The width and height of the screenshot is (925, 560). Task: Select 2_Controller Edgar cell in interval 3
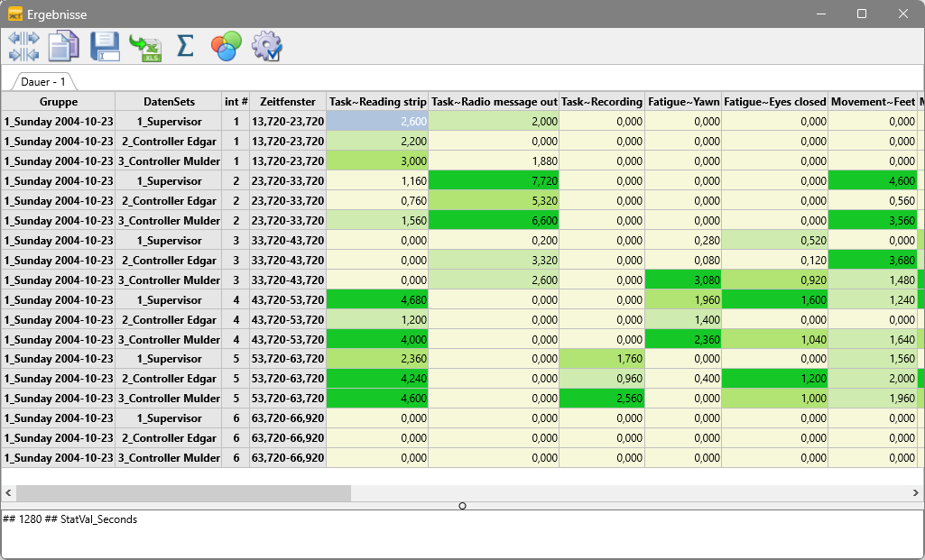coord(169,260)
